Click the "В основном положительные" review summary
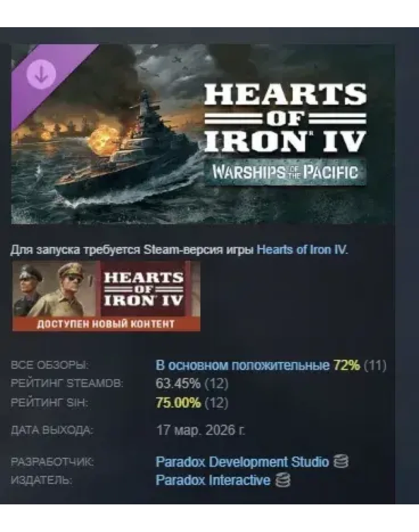Image resolution: width=419 pixels, height=532 pixels. (242, 365)
